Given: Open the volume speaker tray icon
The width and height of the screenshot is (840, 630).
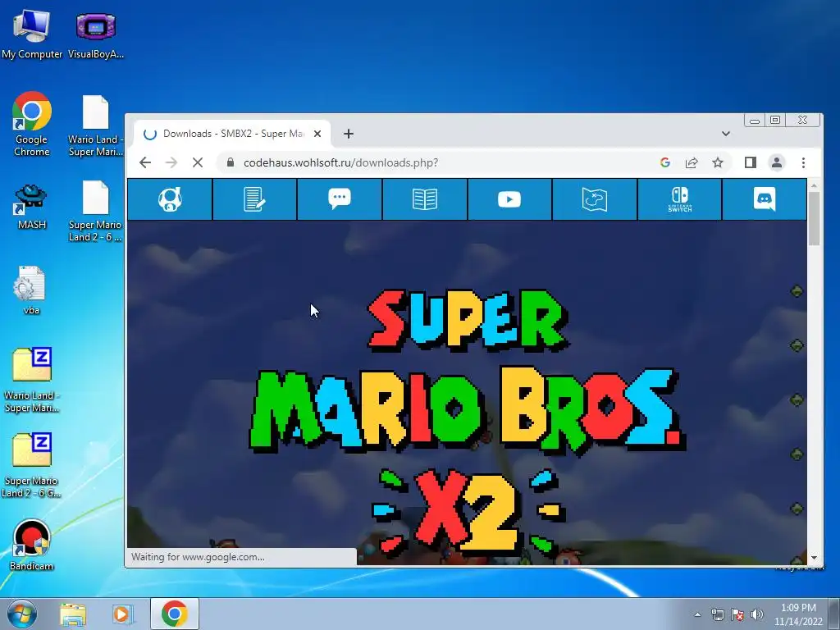Looking at the screenshot, I should 756,614.
